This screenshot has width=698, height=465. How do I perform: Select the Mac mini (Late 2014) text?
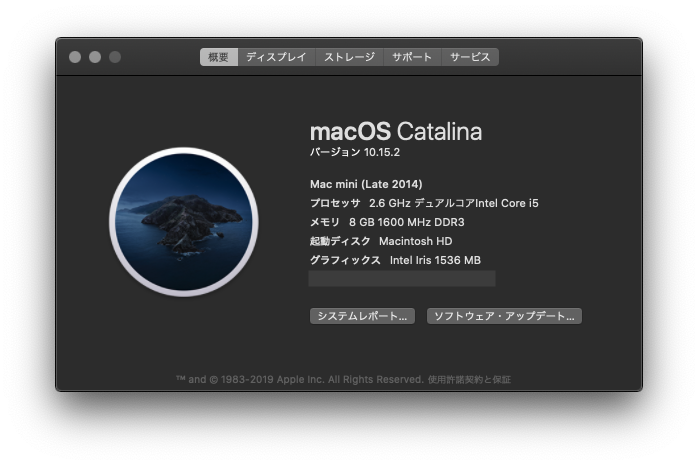(366, 184)
